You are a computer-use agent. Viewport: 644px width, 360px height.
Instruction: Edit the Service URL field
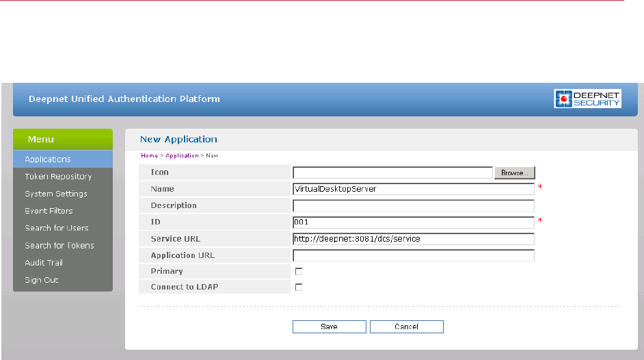tap(414, 239)
